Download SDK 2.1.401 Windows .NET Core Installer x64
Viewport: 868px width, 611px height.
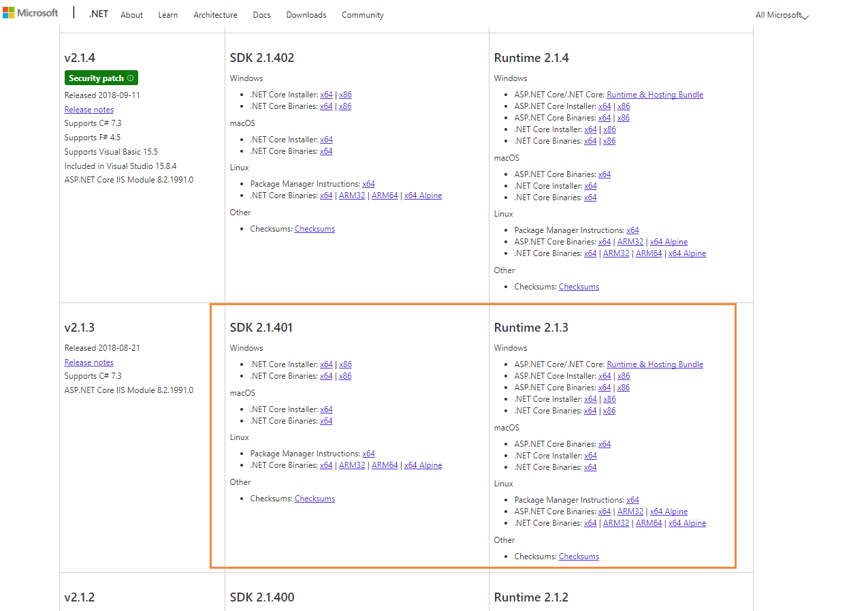coord(326,364)
